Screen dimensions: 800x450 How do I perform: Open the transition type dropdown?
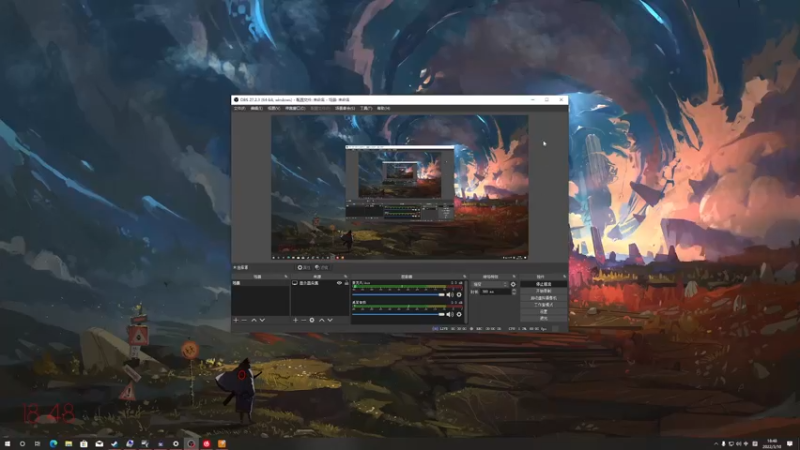pyautogui.click(x=490, y=284)
